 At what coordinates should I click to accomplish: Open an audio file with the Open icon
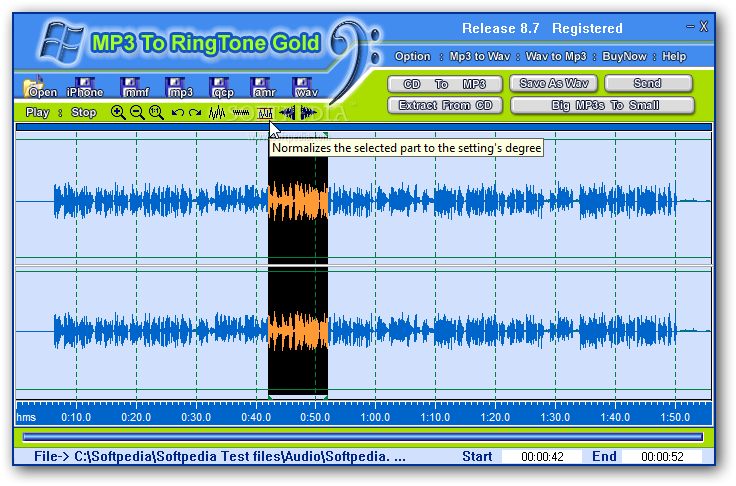point(40,87)
